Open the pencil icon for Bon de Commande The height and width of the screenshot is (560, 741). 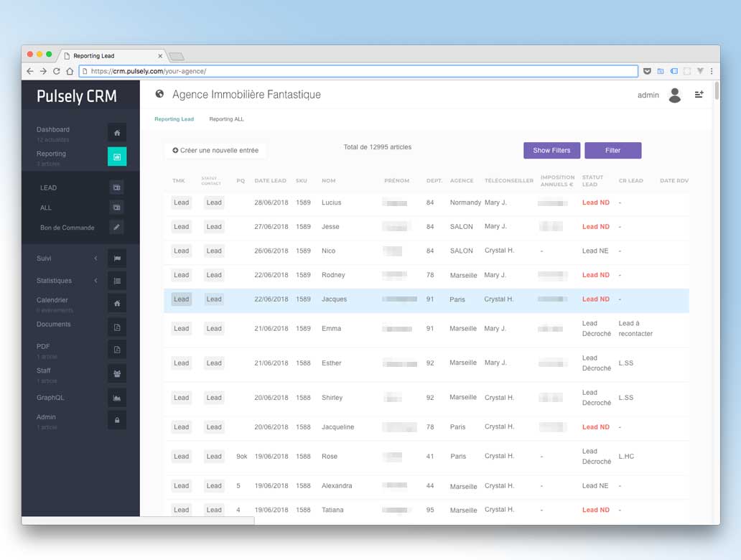pos(117,228)
